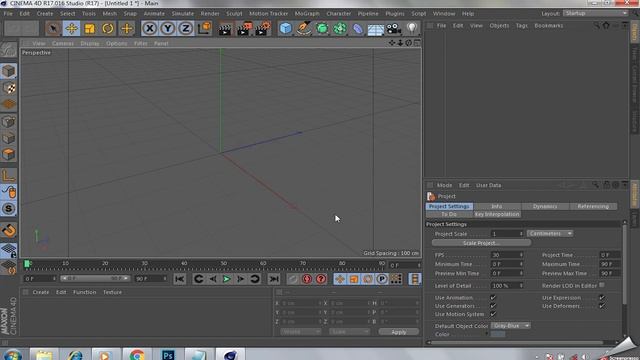Viewport: 640px width, 360px height.
Task: Switch to the Referencing tab
Action: coord(593,206)
